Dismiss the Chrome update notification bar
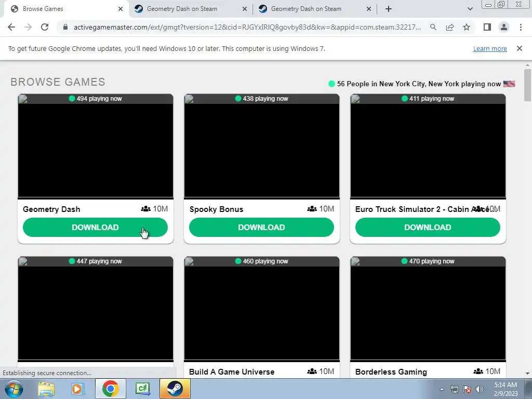 [x=520, y=48]
